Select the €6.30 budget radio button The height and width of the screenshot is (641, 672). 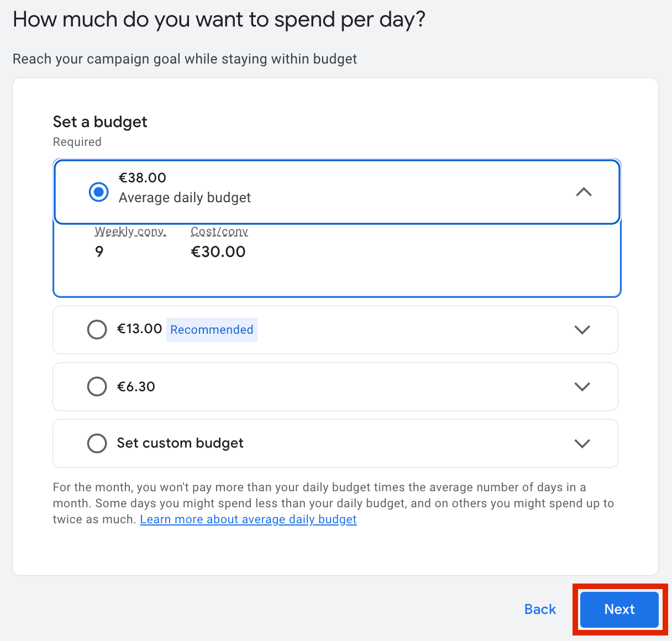pos(97,386)
